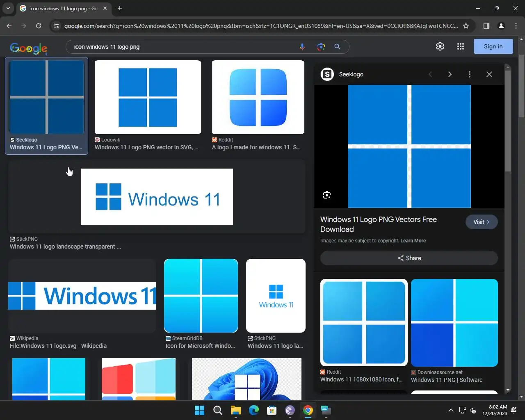Open the large Seeklogo preview image
The height and width of the screenshot is (420, 525).
click(409, 146)
